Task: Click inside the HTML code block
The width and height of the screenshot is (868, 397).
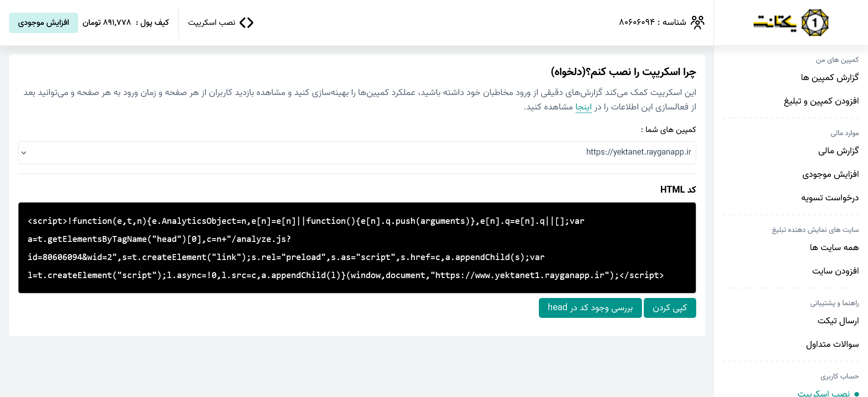Action: tap(357, 248)
